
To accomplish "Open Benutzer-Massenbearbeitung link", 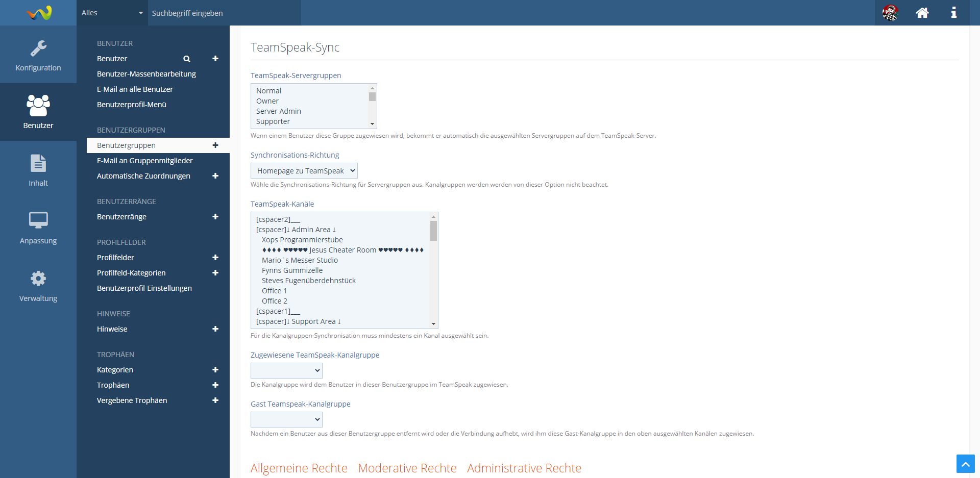I will [146, 74].
